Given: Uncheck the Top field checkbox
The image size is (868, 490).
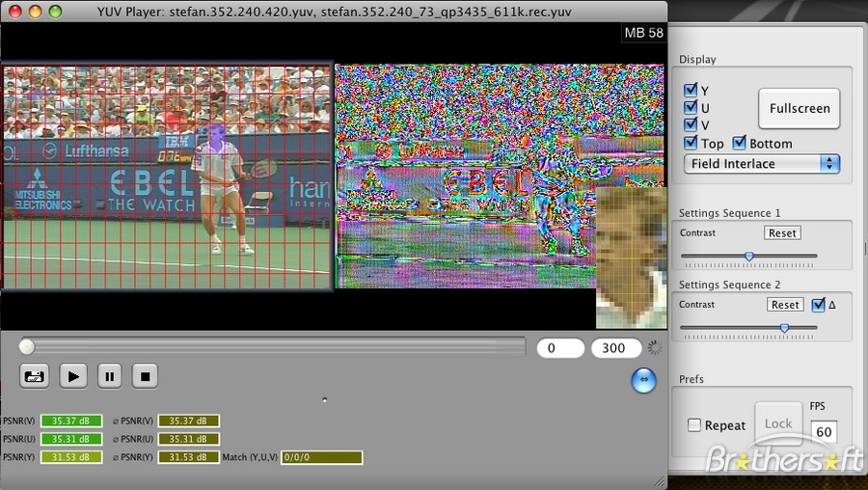Looking at the screenshot, I should click(x=691, y=143).
